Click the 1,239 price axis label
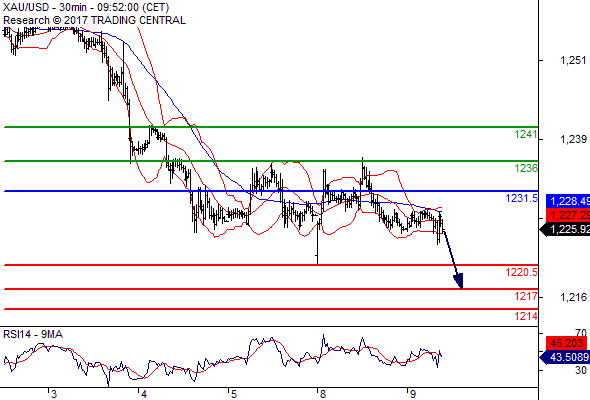590x400 pixels. click(573, 139)
